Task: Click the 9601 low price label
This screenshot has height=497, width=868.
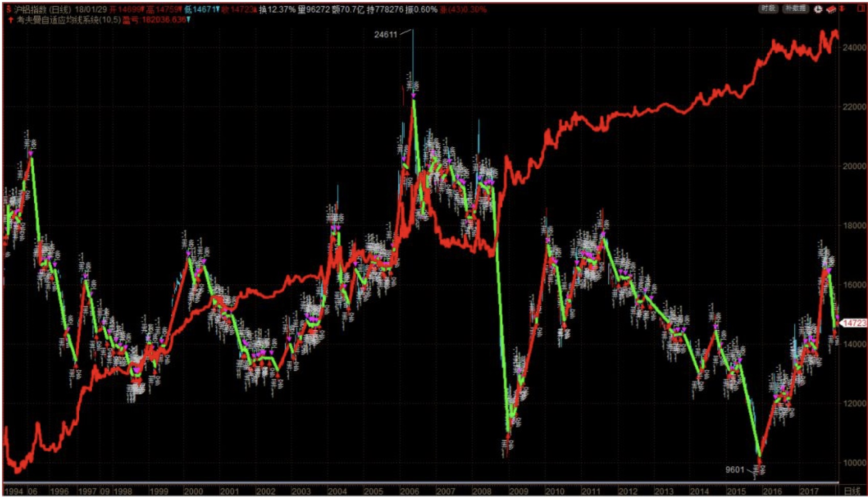Action: [x=735, y=469]
